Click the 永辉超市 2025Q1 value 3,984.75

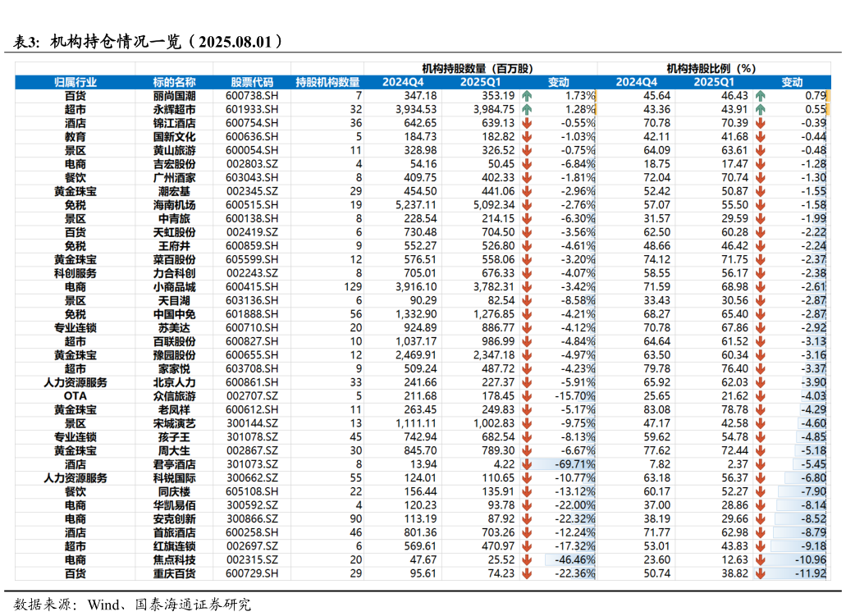click(x=494, y=109)
